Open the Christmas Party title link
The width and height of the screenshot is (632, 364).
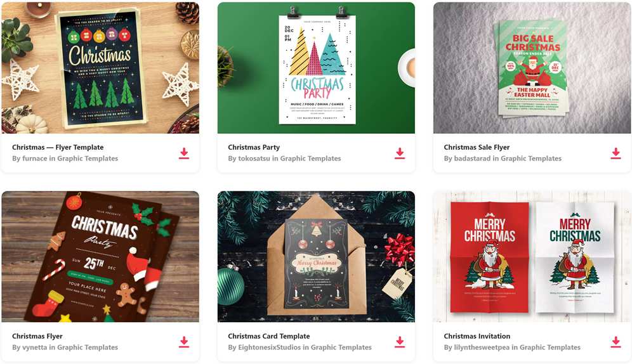pos(254,147)
